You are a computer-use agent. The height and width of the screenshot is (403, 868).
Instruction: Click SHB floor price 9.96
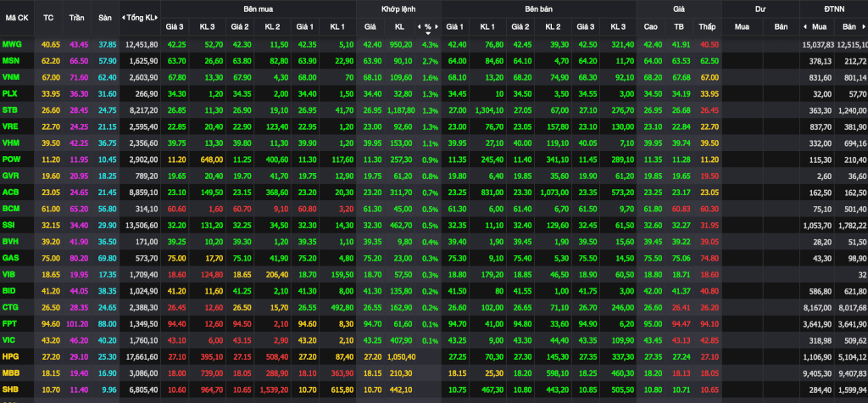[x=108, y=389]
